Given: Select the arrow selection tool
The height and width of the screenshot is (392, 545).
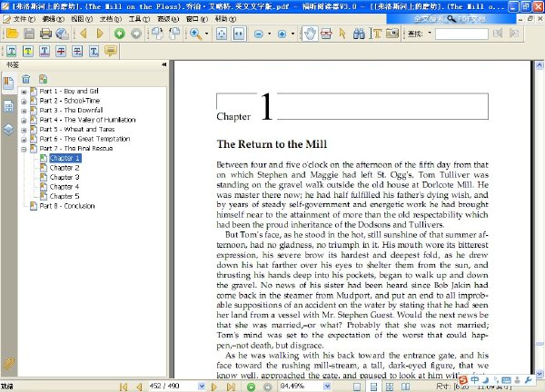Looking at the screenshot, I should (x=342, y=34).
